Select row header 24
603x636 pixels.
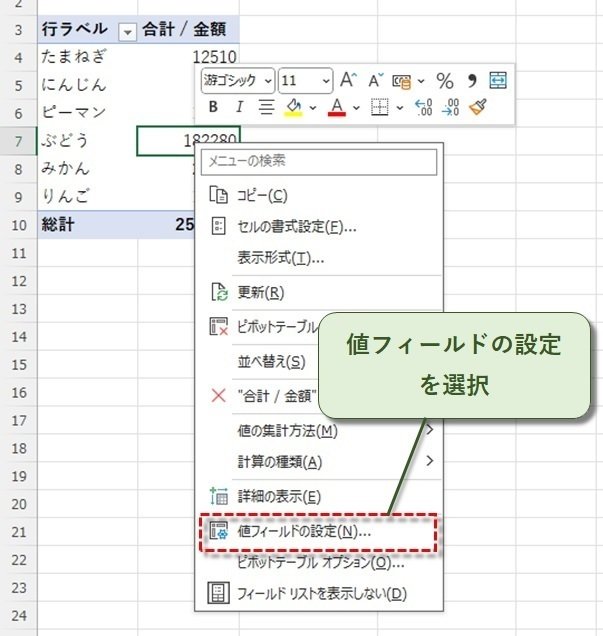click(x=19, y=616)
